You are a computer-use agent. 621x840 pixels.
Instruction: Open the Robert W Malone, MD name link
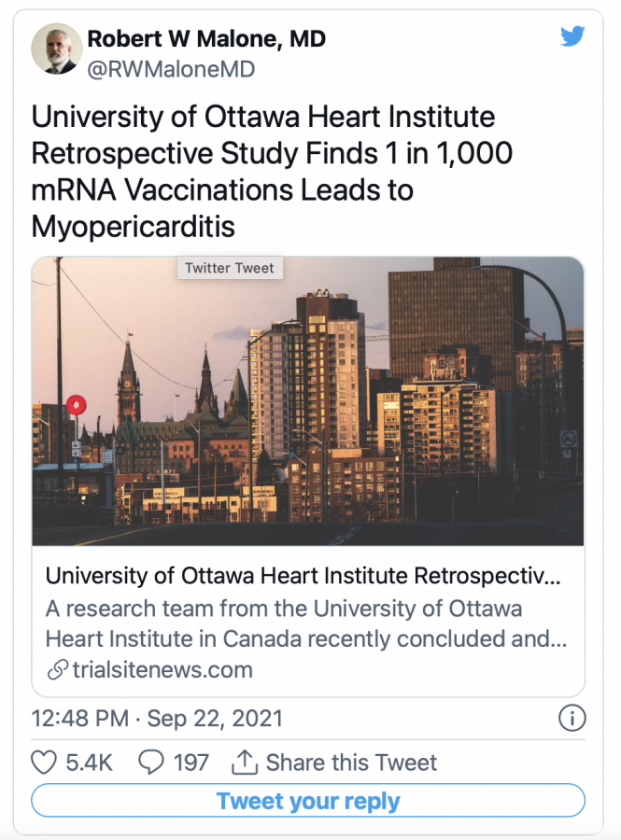click(x=206, y=39)
